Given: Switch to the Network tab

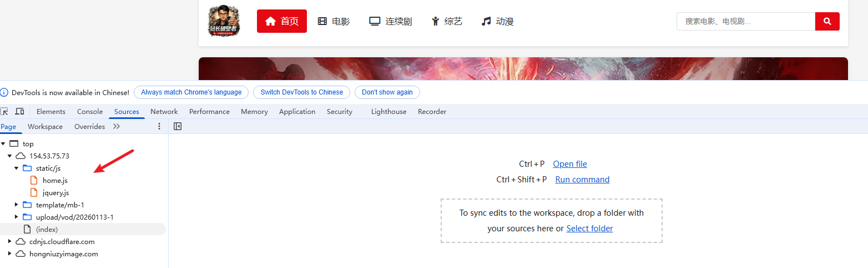Looking at the screenshot, I should (164, 111).
